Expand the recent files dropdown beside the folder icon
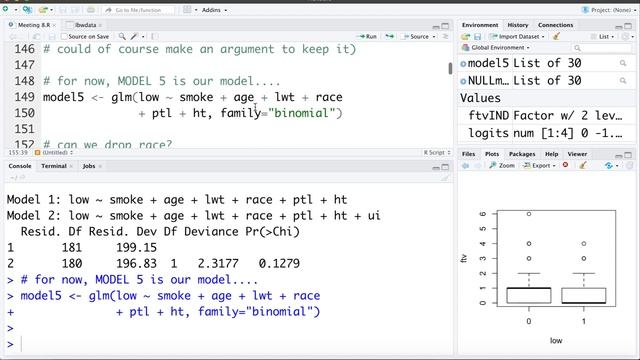Screen dimensions: 640x360 click(51, 10)
